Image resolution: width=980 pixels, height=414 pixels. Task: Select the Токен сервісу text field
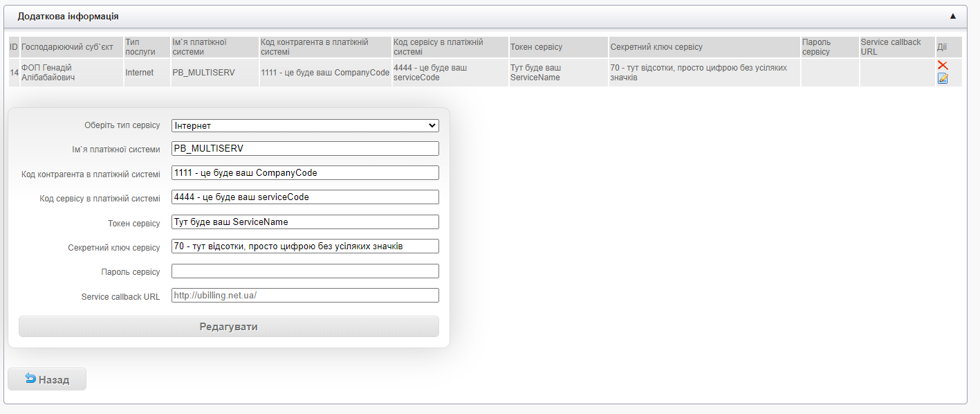coord(305,222)
